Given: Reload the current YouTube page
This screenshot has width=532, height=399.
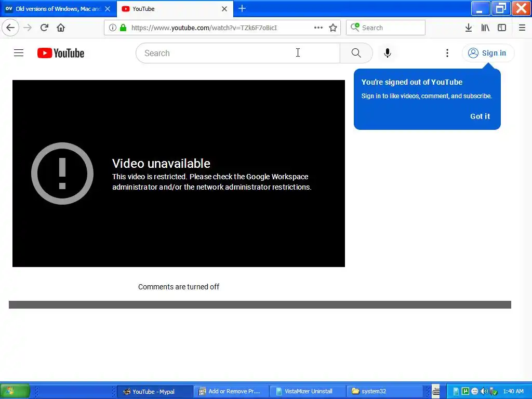Looking at the screenshot, I should (44, 28).
